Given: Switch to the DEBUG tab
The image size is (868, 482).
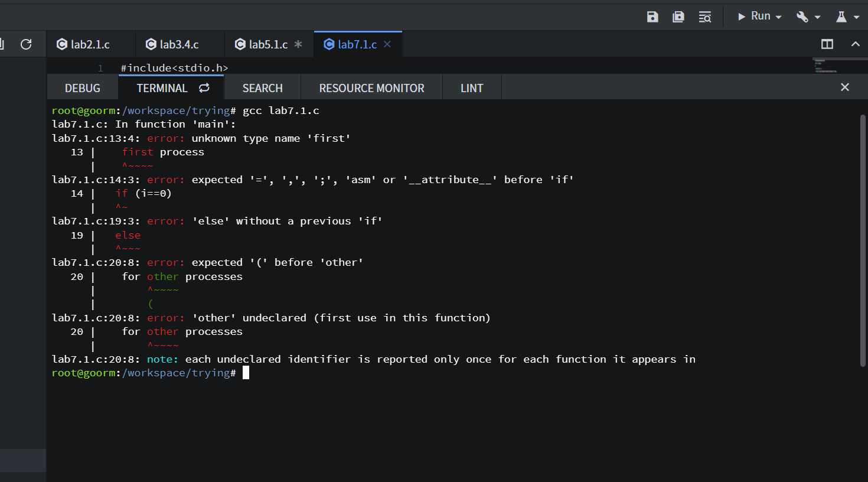Looking at the screenshot, I should coord(82,87).
